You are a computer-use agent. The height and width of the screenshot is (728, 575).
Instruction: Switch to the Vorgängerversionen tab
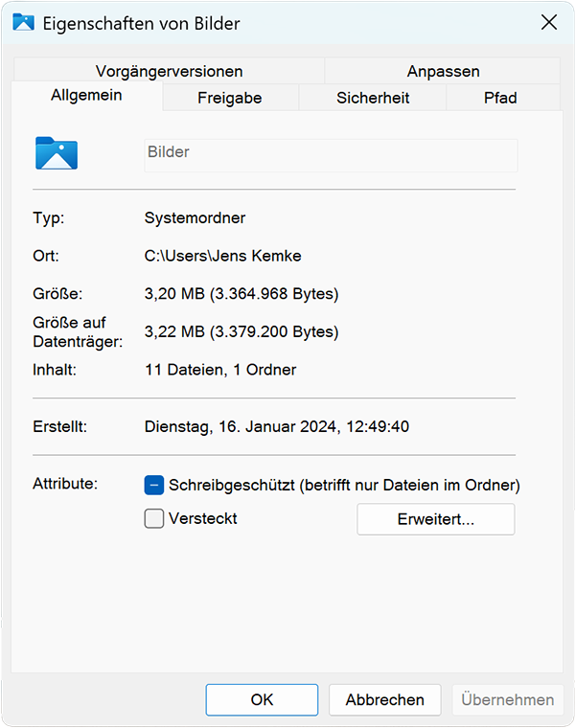pyautogui.click(x=169, y=71)
